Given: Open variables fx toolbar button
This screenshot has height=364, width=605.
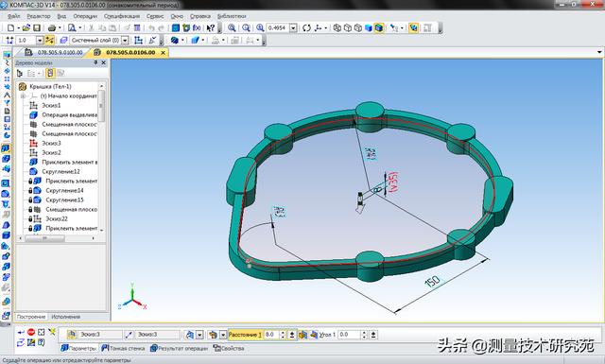Looking at the screenshot, I should click(x=197, y=27).
